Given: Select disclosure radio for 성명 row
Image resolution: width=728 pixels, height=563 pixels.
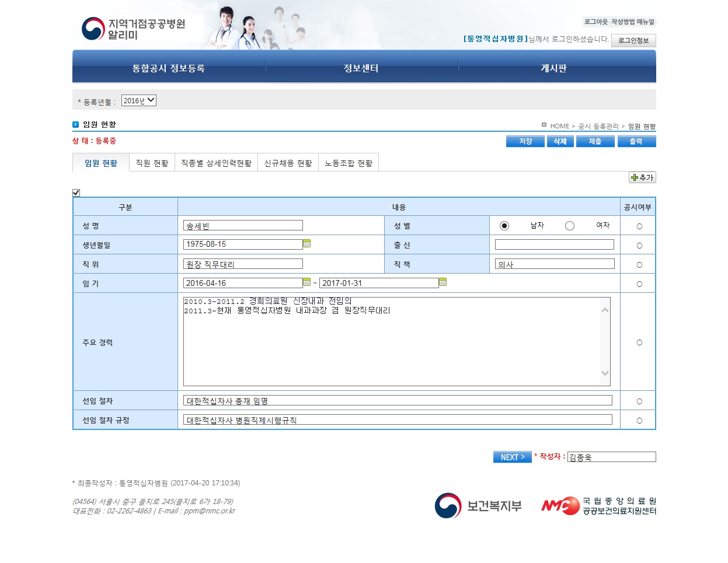Looking at the screenshot, I should coord(639,226).
